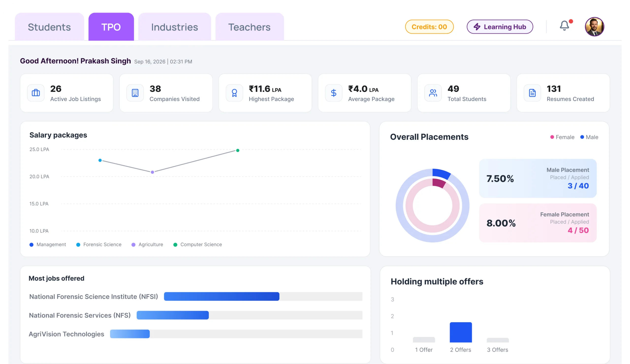Screen dimensions: 630x364
Task: Click the Good Afternoon! Prakash Singh greeting
Action: point(75,61)
